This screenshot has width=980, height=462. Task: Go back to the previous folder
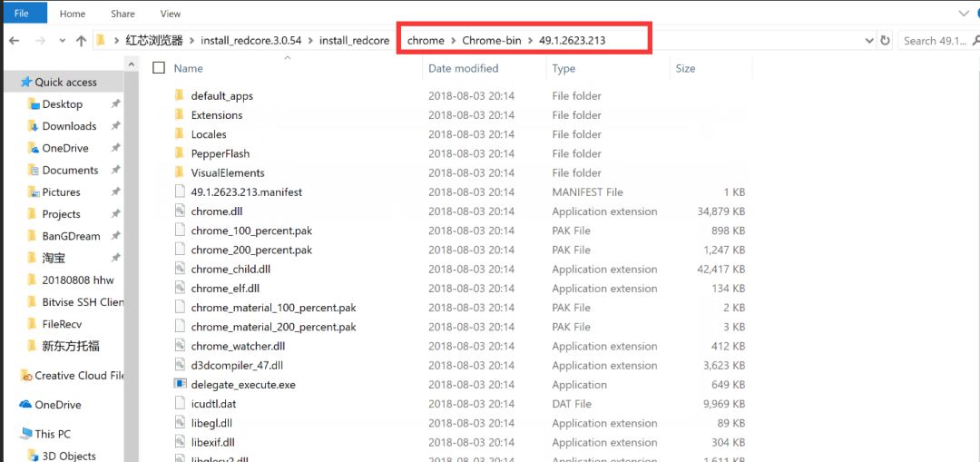coord(15,41)
